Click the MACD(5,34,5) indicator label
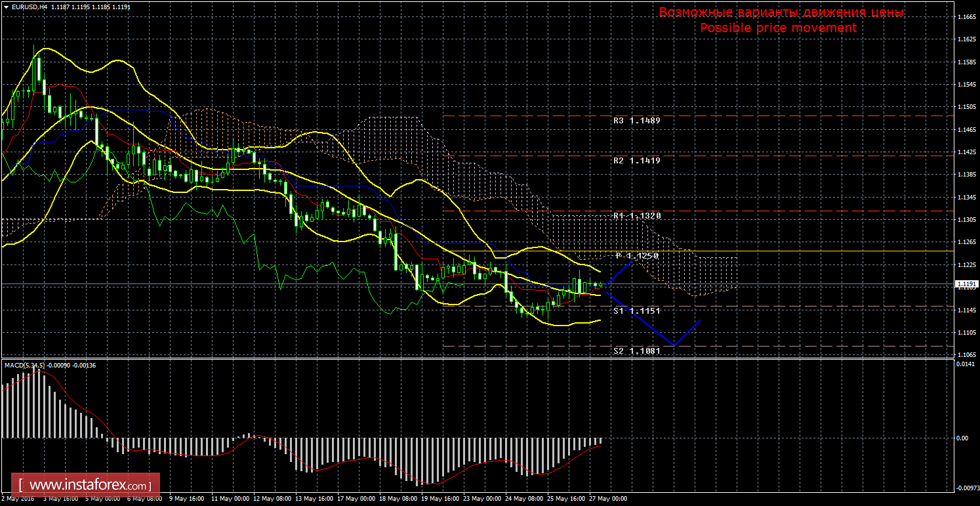 tap(24, 365)
